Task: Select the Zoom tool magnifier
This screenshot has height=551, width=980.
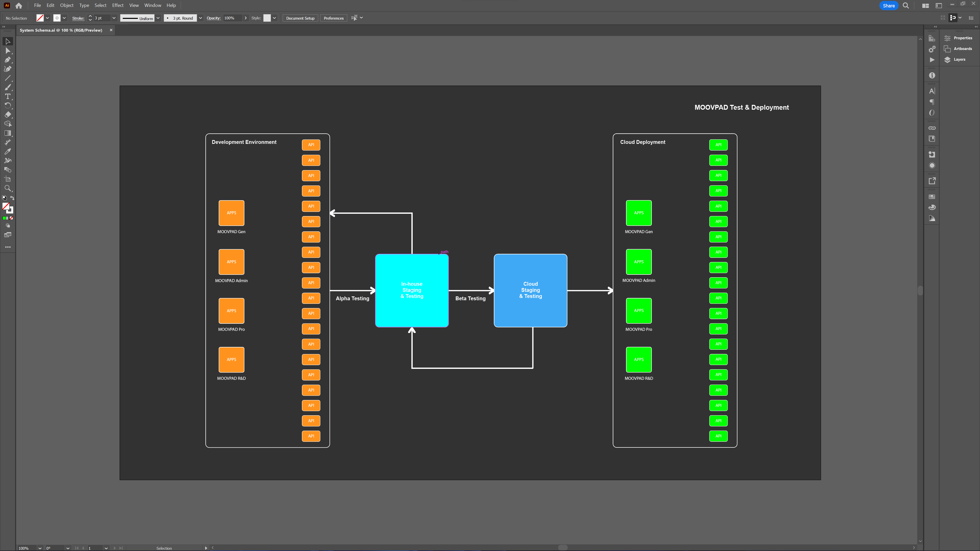Action: [8, 188]
